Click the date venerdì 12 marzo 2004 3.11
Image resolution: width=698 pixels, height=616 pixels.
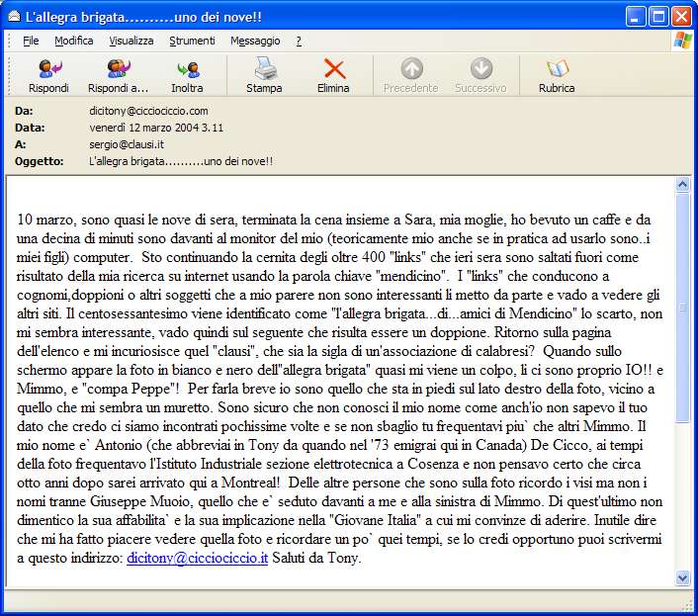(x=156, y=128)
